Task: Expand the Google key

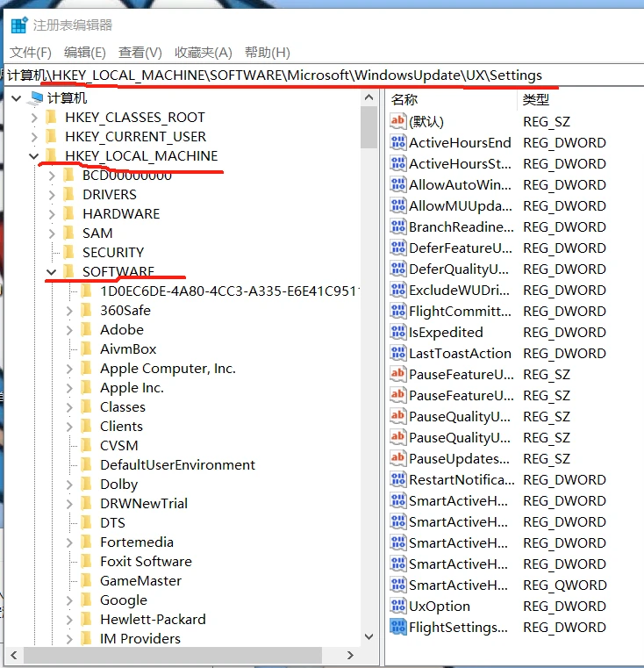Action: pyautogui.click(x=69, y=600)
